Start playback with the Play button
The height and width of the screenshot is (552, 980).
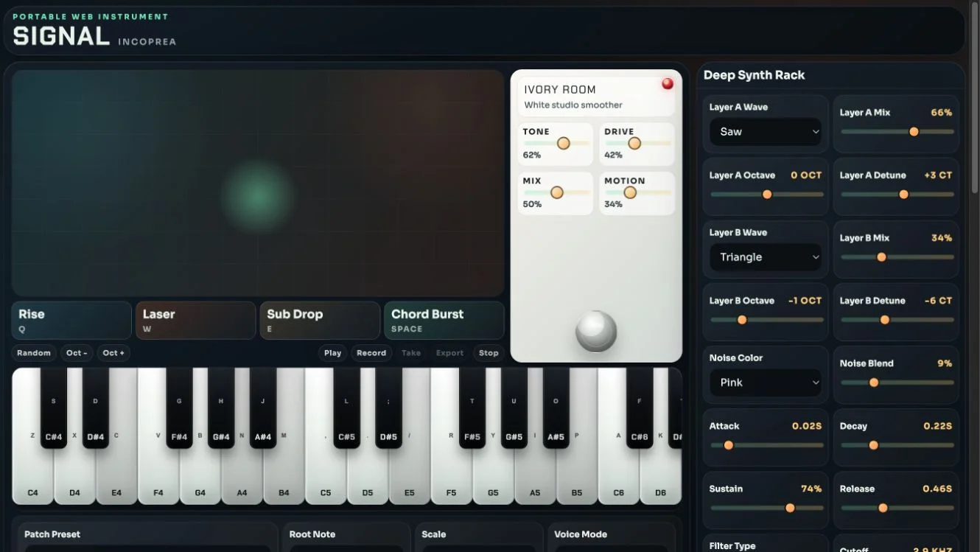click(x=333, y=353)
